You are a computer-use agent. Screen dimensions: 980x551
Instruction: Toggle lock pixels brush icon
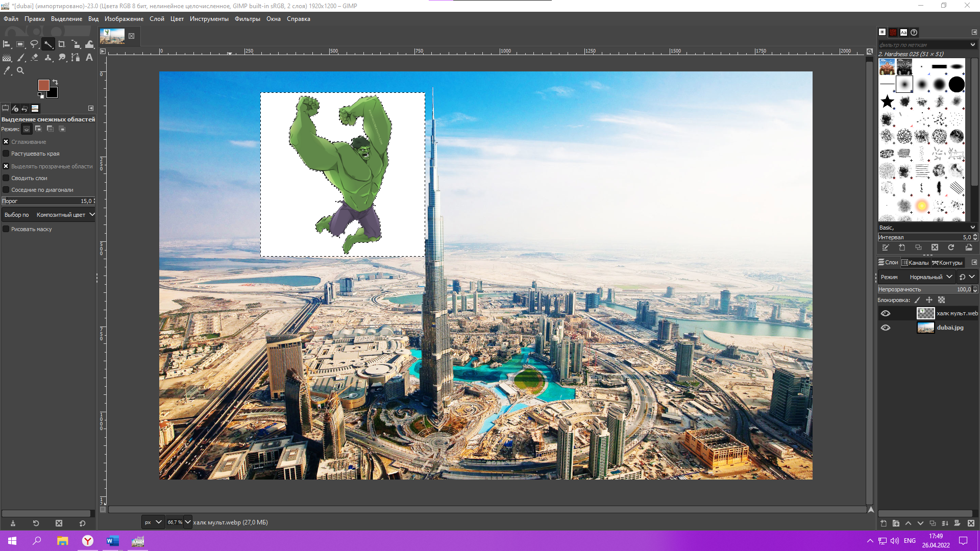(917, 300)
